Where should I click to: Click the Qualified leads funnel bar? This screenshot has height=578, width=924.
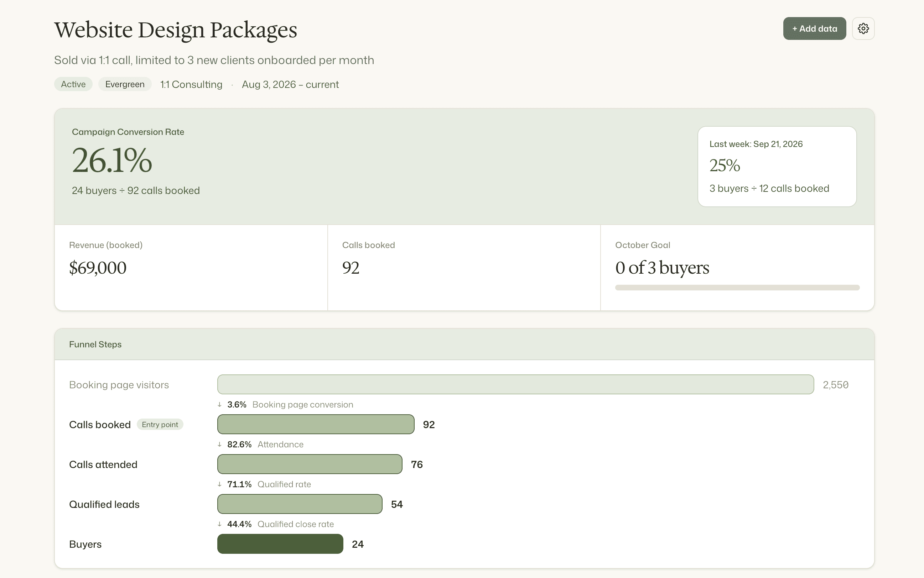[x=300, y=504]
